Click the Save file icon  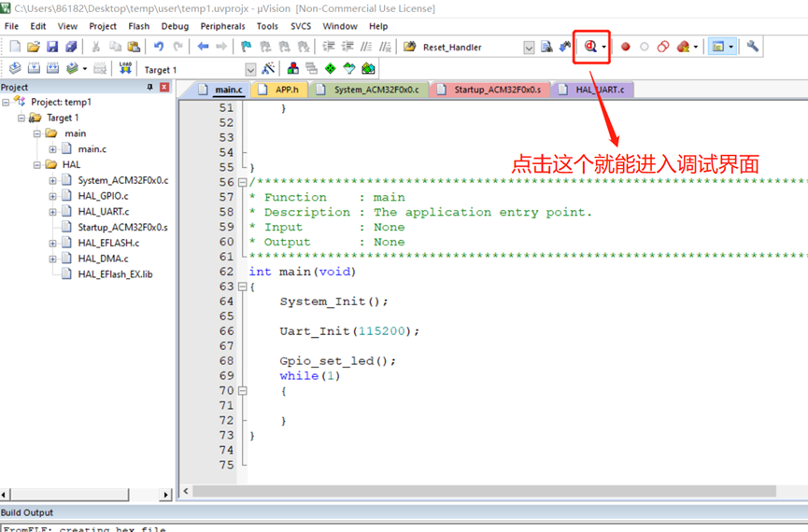[52, 47]
